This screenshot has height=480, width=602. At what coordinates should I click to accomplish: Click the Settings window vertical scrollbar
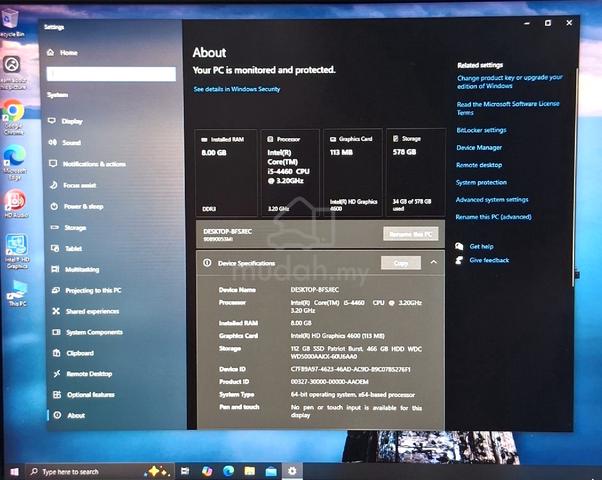(x=575, y=177)
